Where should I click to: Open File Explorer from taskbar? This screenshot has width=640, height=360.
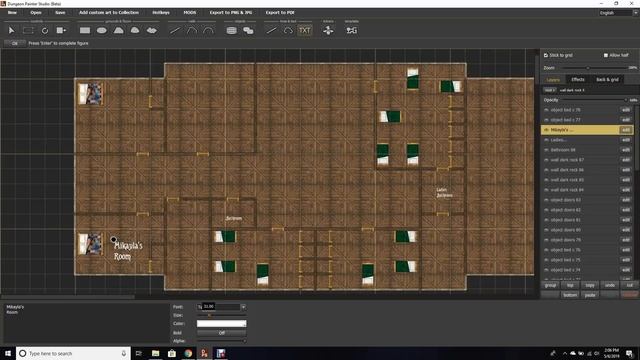[156, 353]
